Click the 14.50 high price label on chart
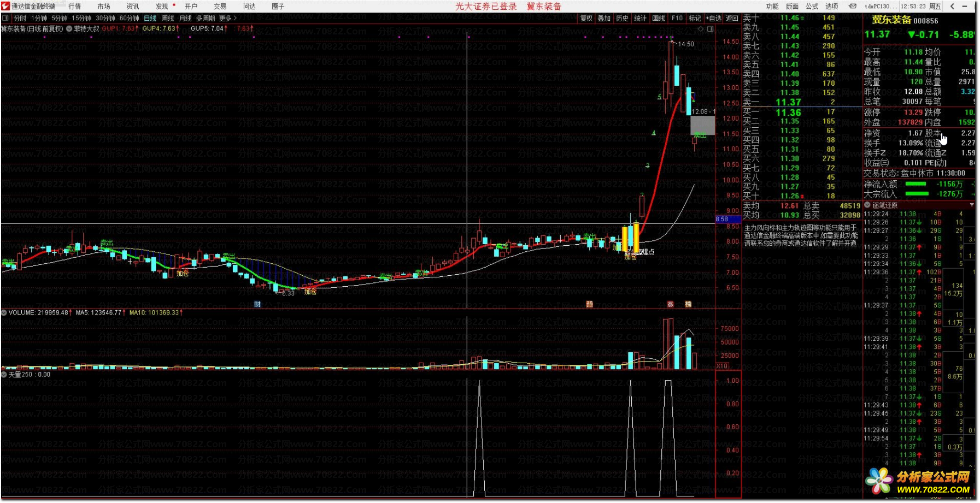Image resolution: width=980 pixels, height=503 pixels. (686, 44)
